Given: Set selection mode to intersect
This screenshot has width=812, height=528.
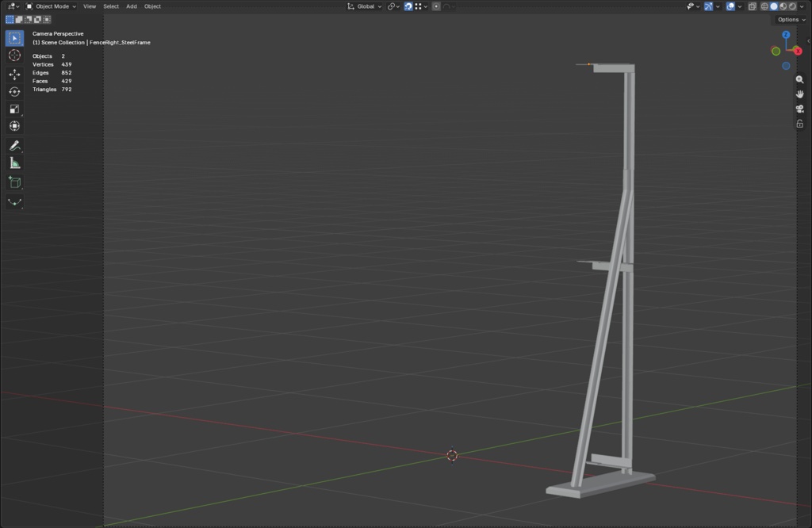Looking at the screenshot, I should pos(47,20).
